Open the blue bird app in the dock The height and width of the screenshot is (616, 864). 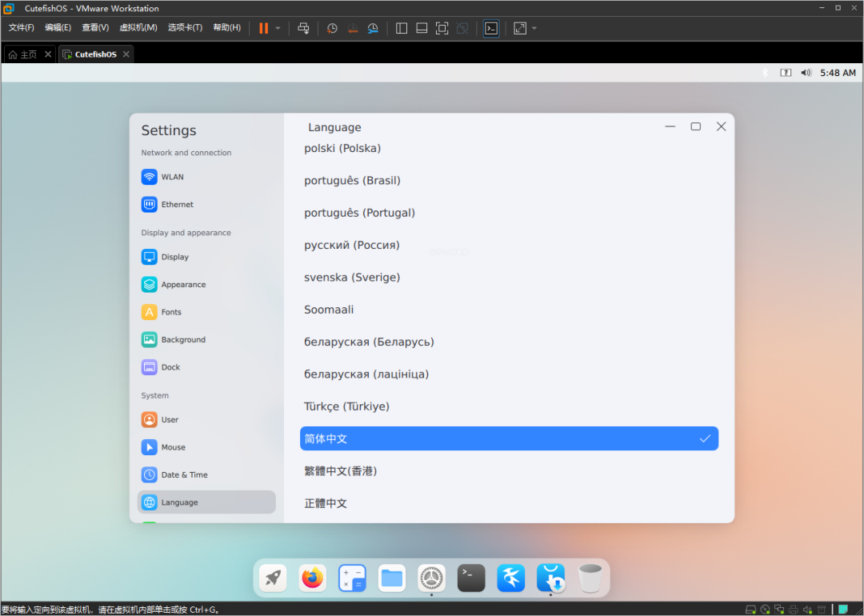(510, 578)
